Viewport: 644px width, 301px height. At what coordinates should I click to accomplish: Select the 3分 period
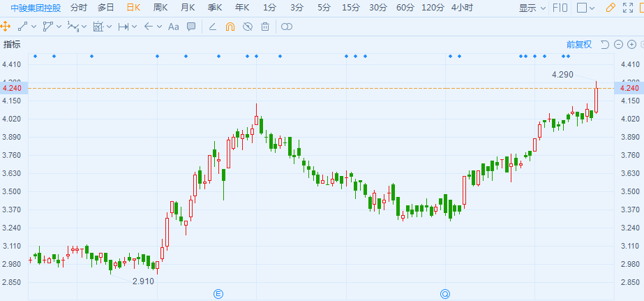pos(297,8)
